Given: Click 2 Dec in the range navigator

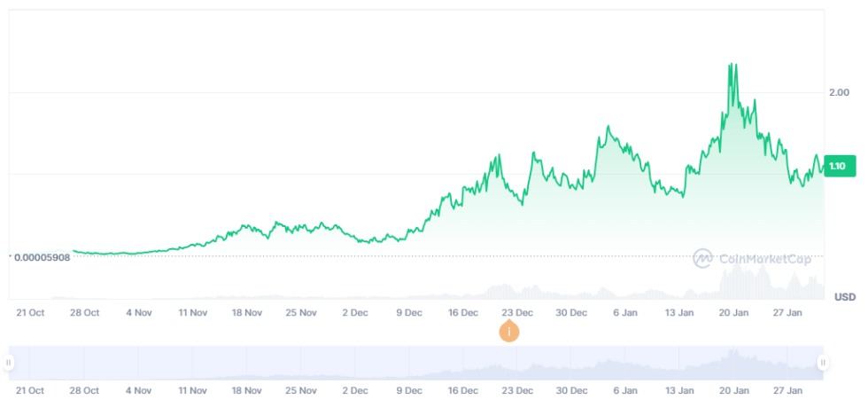Looking at the screenshot, I should point(355,390).
